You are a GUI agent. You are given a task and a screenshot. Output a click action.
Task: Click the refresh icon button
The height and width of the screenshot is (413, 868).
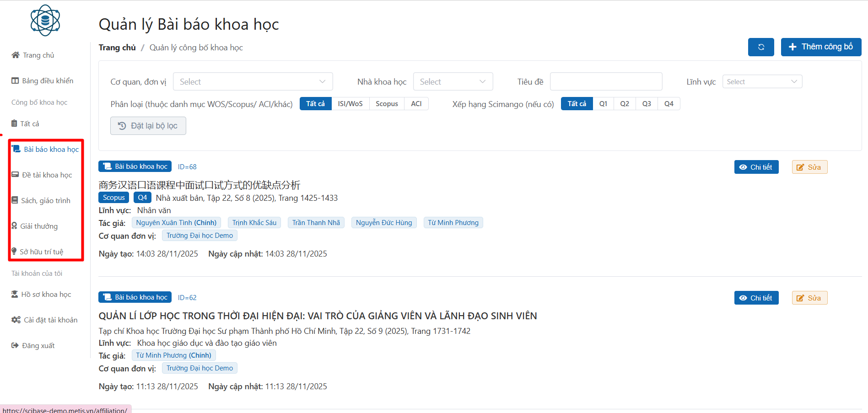click(760, 47)
